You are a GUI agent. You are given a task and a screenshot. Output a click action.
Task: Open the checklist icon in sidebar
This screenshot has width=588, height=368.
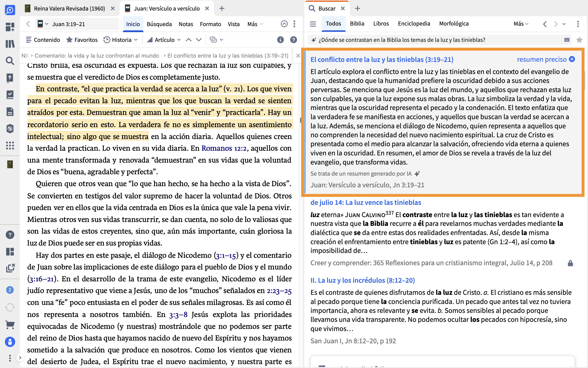click(10, 95)
